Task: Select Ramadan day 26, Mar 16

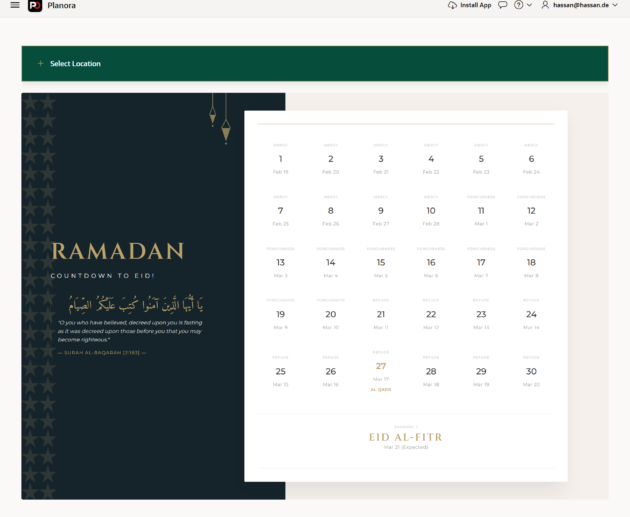Action: click(x=331, y=372)
